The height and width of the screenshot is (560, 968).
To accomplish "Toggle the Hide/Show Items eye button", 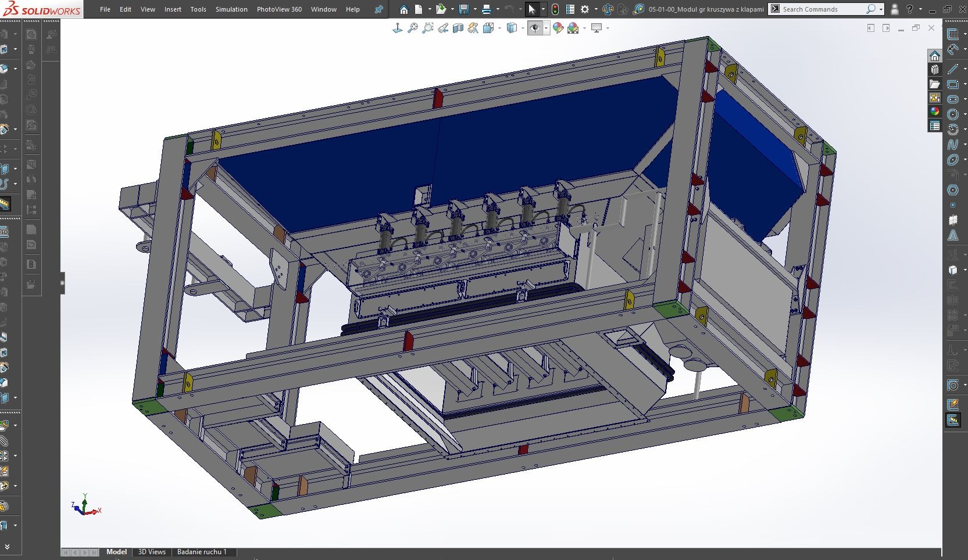I will click(x=535, y=28).
